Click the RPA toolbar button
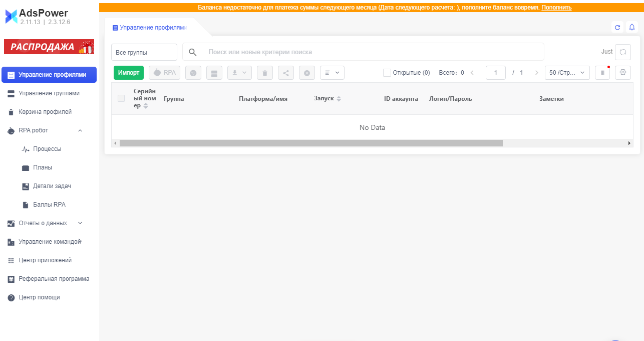The width and height of the screenshot is (644, 341). pyautogui.click(x=164, y=73)
